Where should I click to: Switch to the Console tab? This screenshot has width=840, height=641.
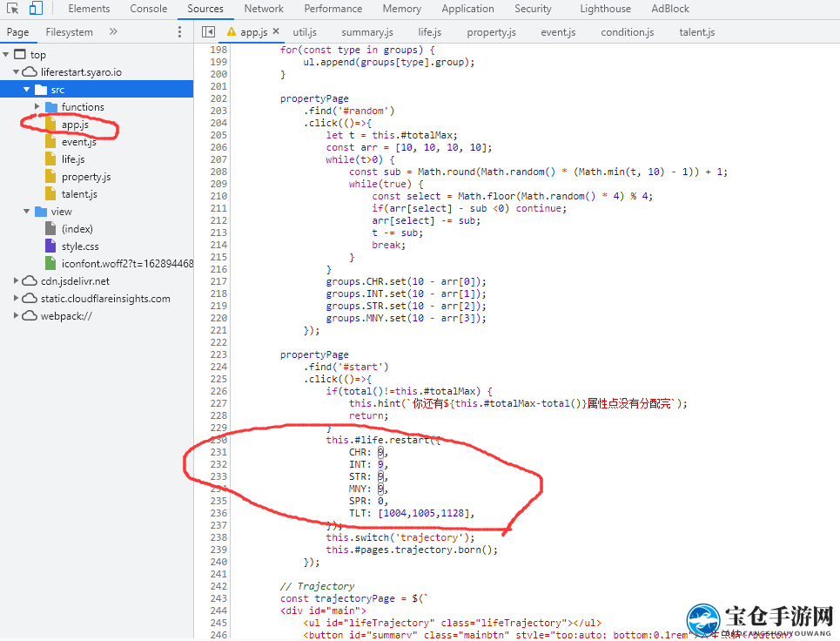click(148, 9)
